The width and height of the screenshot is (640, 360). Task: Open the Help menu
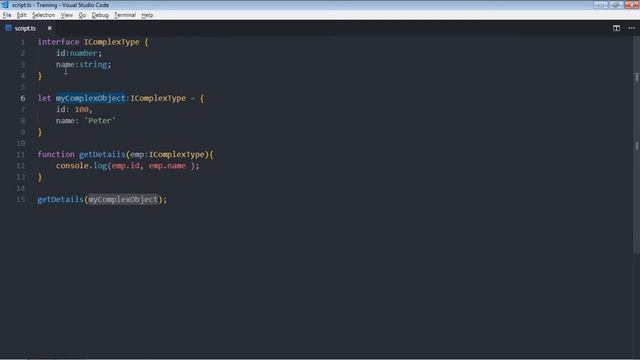147,15
